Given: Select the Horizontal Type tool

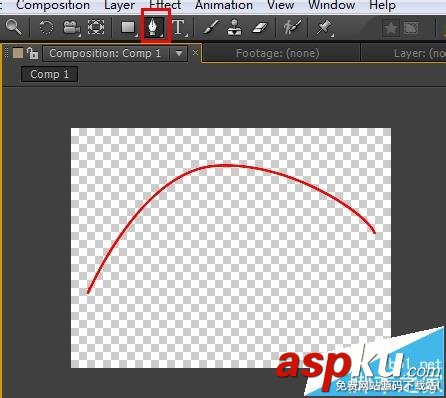Looking at the screenshot, I should click(179, 27).
